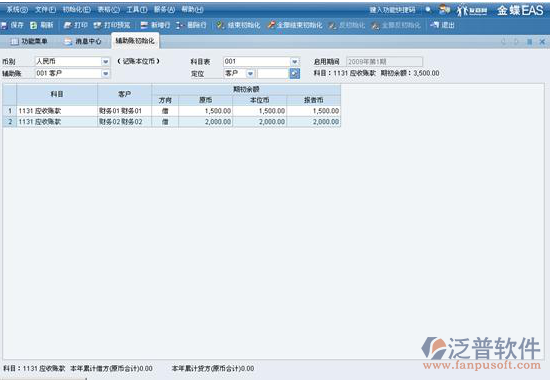Expand the 科目表 001 dropdown
The image size is (551, 381).
pos(294,62)
